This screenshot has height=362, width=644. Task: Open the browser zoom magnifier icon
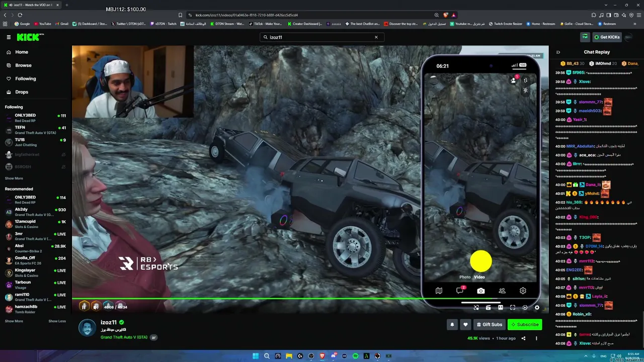pyautogui.click(x=436, y=15)
